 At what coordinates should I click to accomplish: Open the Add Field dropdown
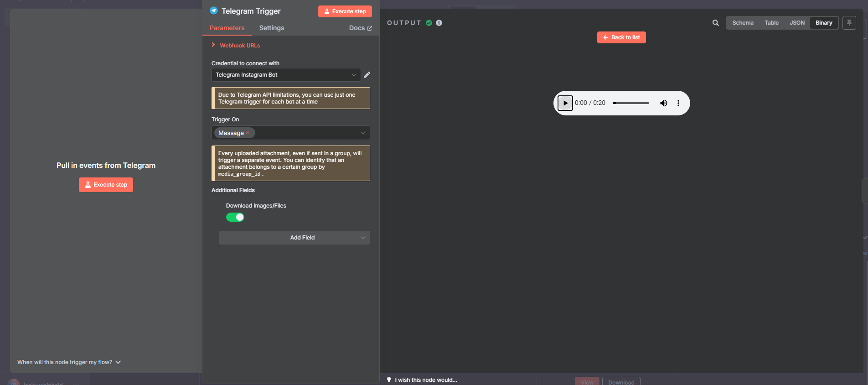click(x=294, y=238)
